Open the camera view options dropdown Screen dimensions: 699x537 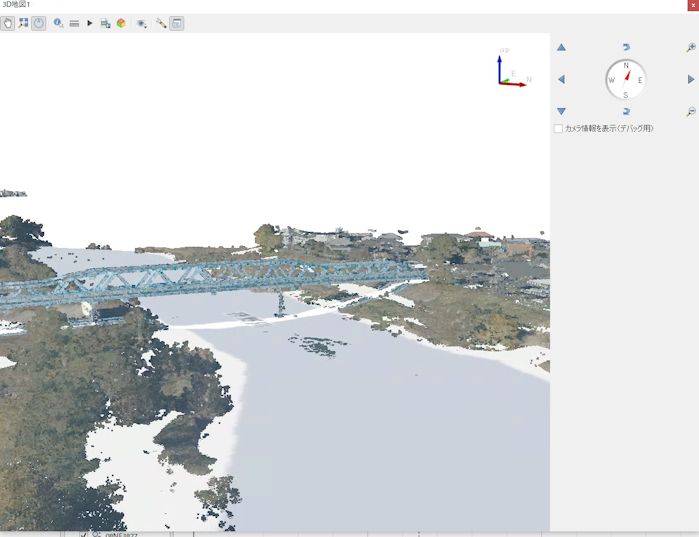(142, 24)
